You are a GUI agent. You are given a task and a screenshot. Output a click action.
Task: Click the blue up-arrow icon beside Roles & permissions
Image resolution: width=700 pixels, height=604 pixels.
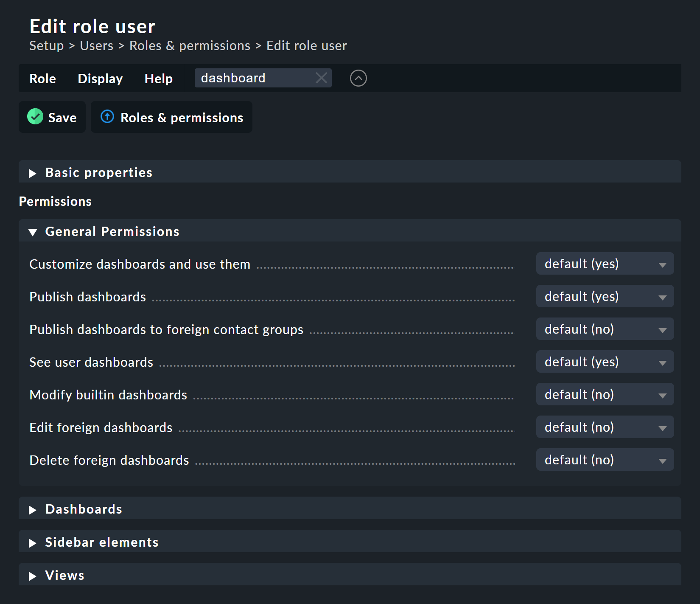click(107, 116)
